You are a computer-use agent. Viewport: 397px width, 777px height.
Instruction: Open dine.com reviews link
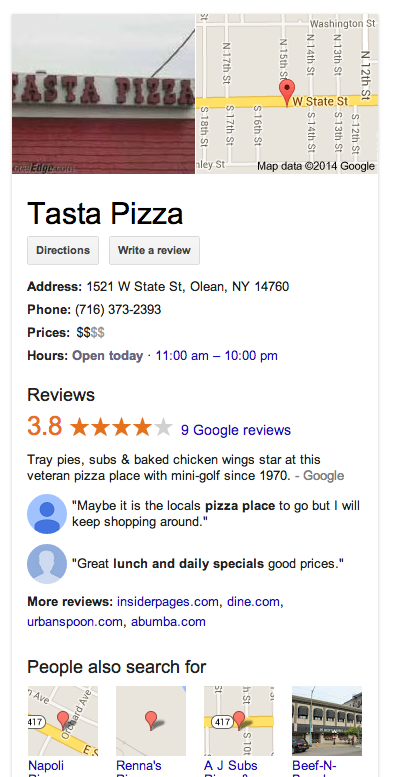253,602
